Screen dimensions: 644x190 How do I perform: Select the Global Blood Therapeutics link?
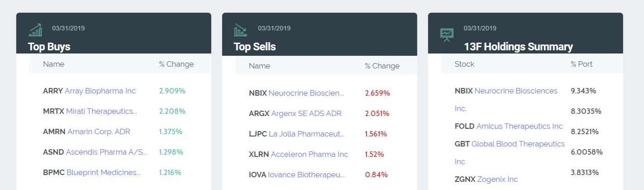pyautogui.click(x=518, y=144)
